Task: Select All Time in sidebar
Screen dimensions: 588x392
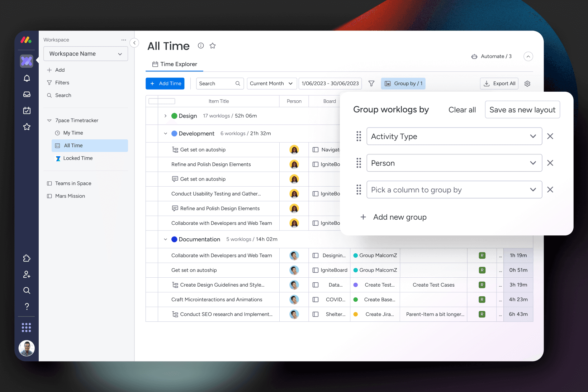Action: [x=90, y=145]
